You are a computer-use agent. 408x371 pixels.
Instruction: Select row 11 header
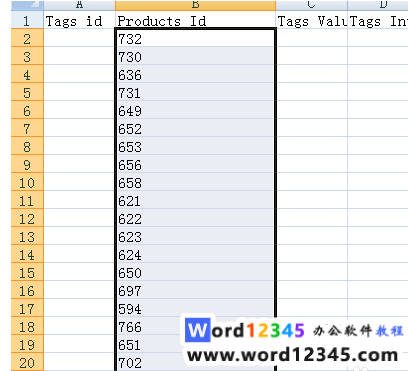coord(27,200)
